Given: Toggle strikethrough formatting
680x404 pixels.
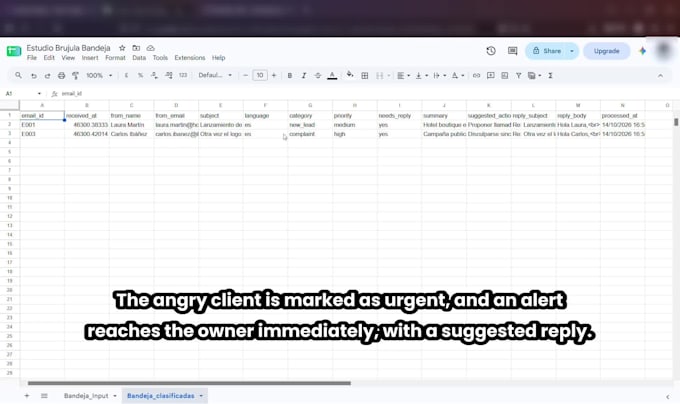Looking at the screenshot, I should pos(317,75).
